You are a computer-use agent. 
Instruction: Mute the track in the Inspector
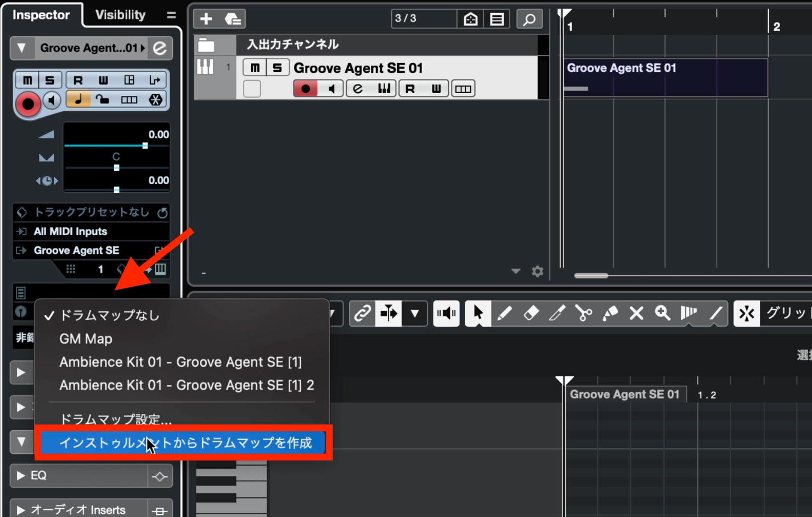pos(27,80)
